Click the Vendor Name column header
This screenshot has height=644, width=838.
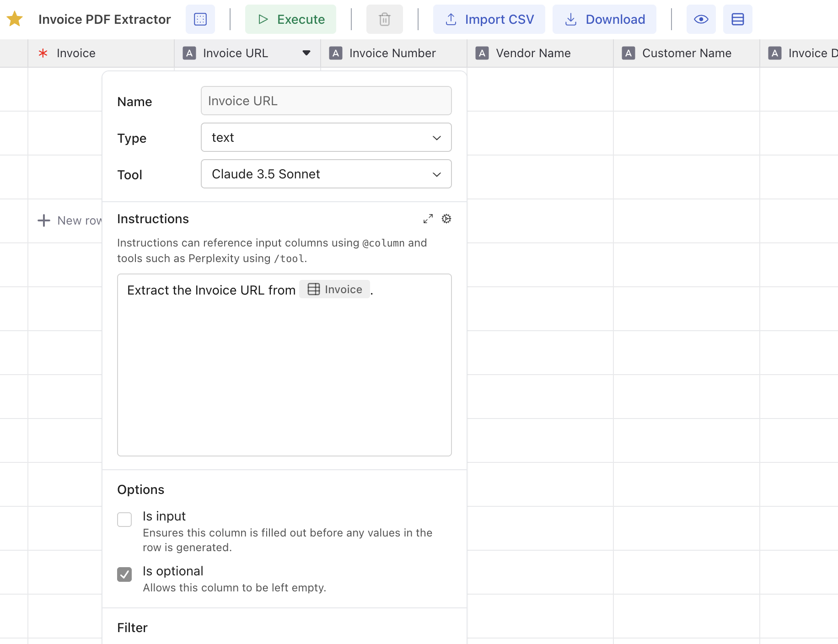pos(540,53)
